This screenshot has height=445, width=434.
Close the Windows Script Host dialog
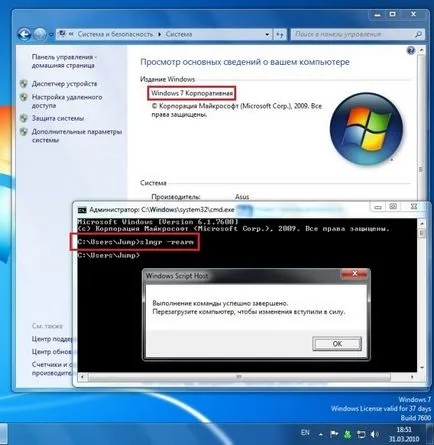click(355, 274)
